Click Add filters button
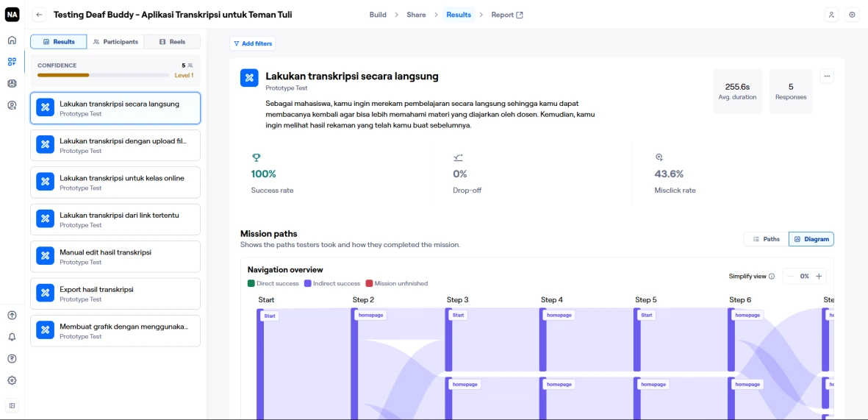Screen dimensions: 868x420 [x=252, y=43]
